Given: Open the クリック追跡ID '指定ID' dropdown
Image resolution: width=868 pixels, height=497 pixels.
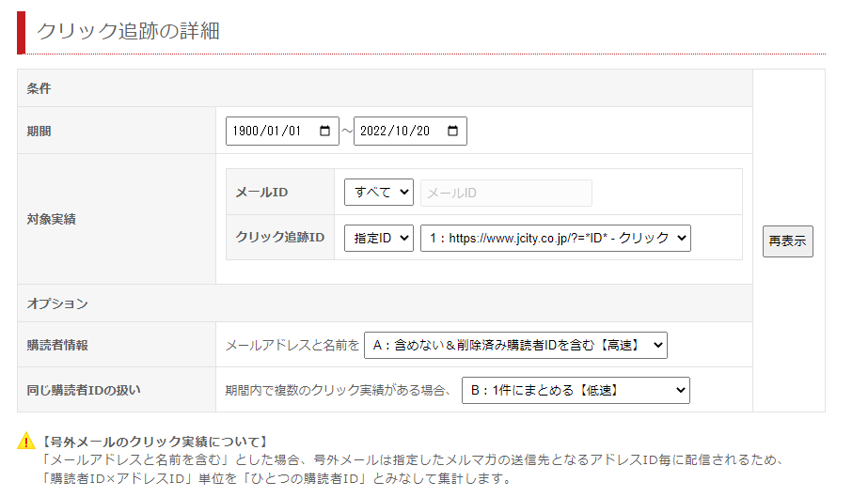Looking at the screenshot, I should 379,239.
